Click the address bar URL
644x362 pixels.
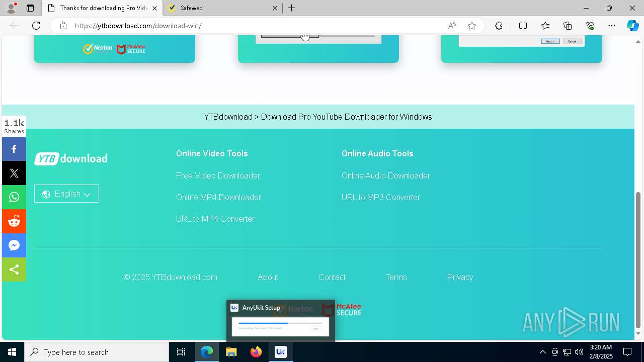pyautogui.click(x=138, y=26)
